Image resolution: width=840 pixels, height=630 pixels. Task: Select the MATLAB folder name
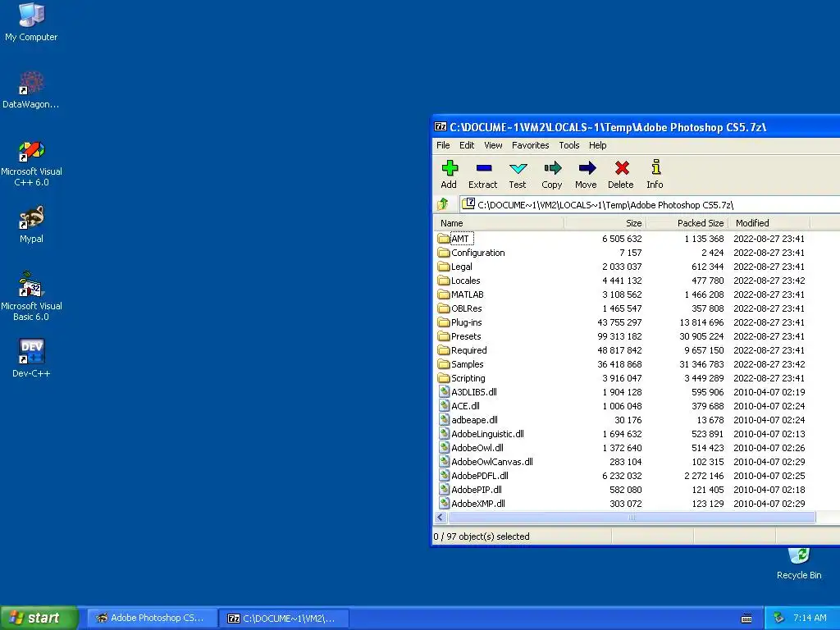point(467,294)
